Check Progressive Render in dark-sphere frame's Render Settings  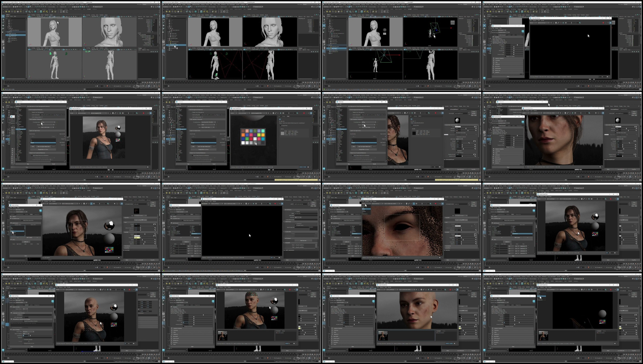tap(504, 326)
